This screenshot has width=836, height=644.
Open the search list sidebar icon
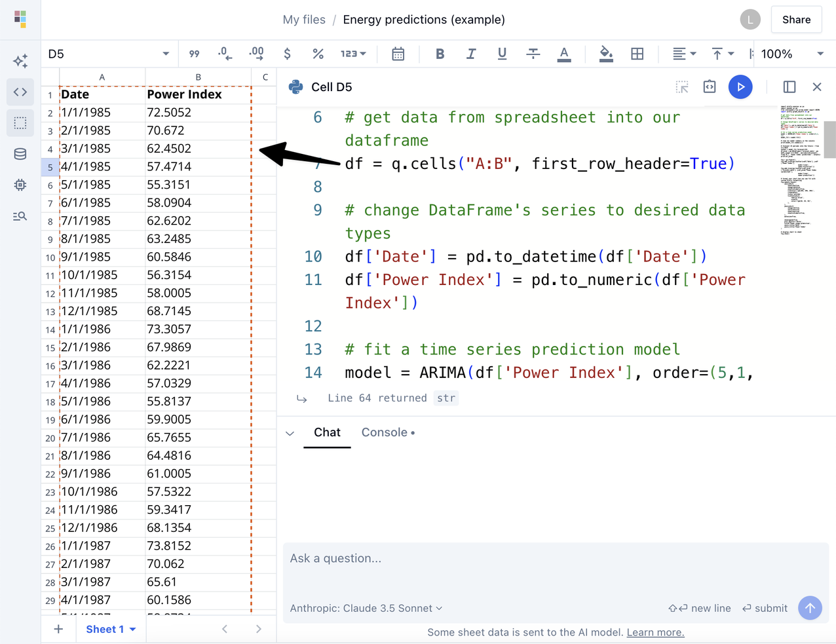tap(20, 216)
